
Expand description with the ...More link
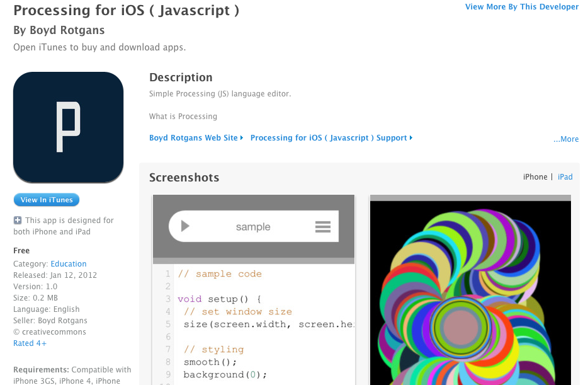pyautogui.click(x=566, y=139)
